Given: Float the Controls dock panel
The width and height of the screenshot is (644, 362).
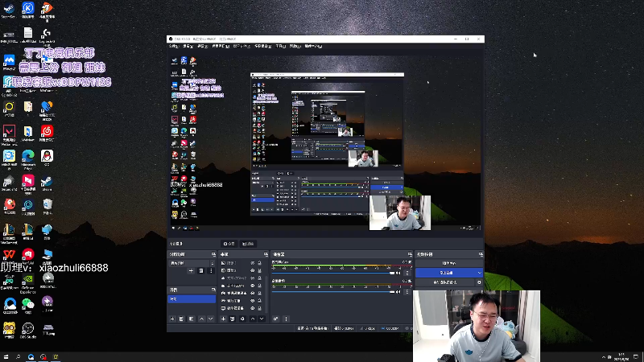Looking at the screenshot, I should tap(481, 254).
